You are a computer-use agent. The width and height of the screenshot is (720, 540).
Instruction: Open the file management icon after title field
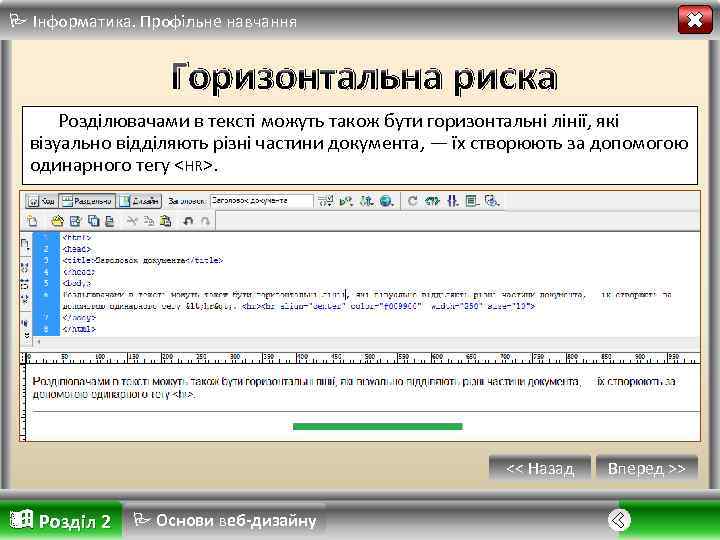[326, 201]
